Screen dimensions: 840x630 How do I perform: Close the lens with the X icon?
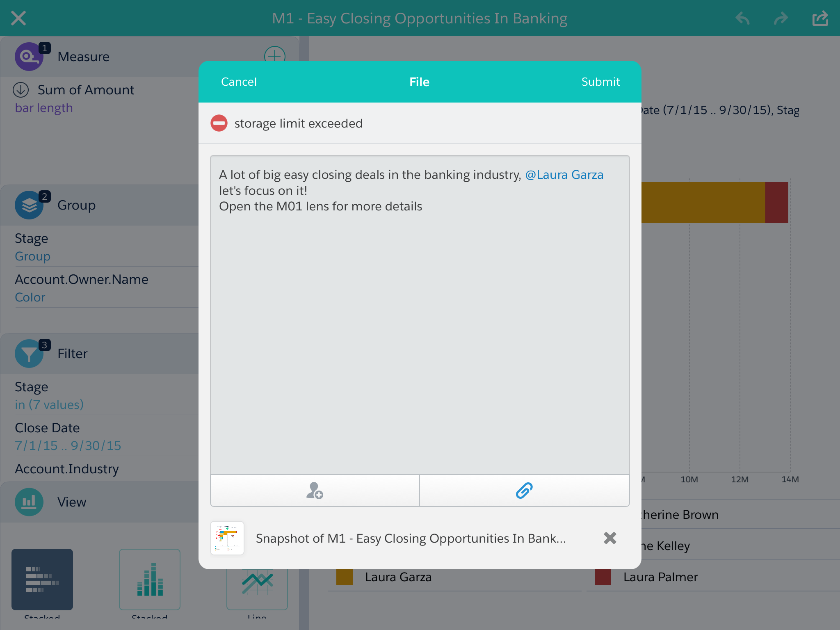pos(18,18)
